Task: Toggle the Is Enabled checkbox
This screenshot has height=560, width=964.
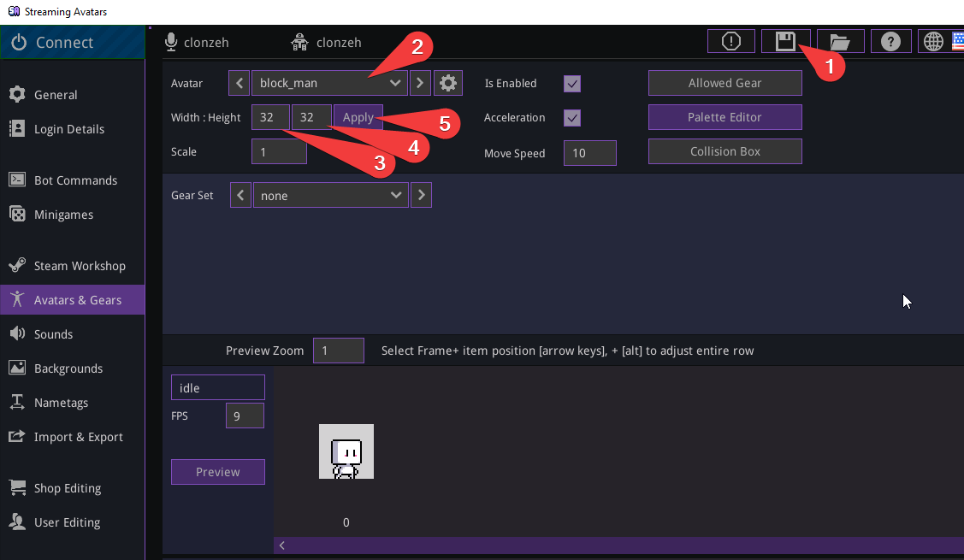Action: (572, 84)
